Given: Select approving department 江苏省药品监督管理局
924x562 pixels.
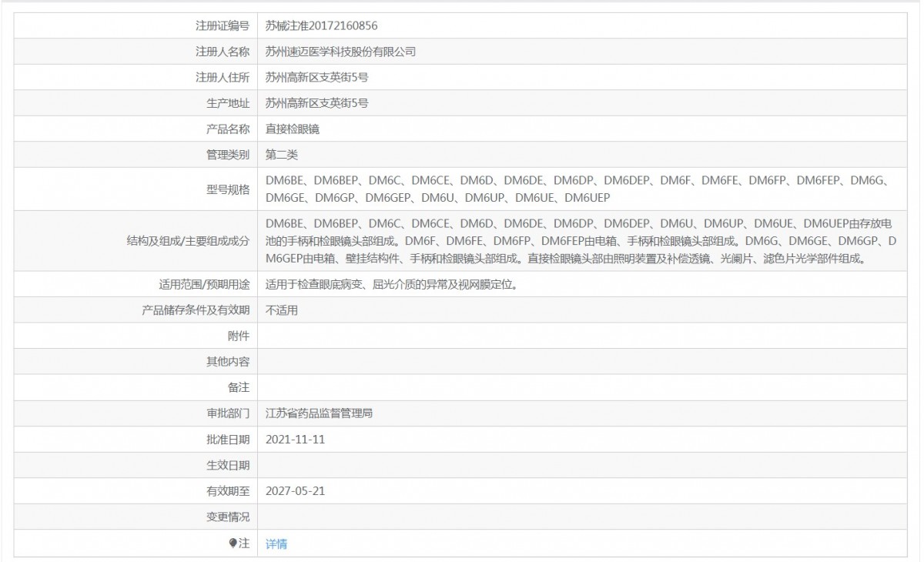Looking at the screenshot, I should pos(320,413).
